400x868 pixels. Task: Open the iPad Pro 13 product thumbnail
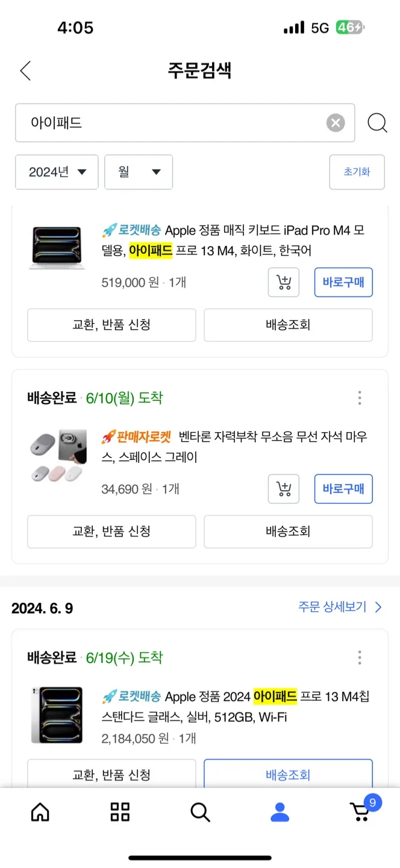coord(57,714)
